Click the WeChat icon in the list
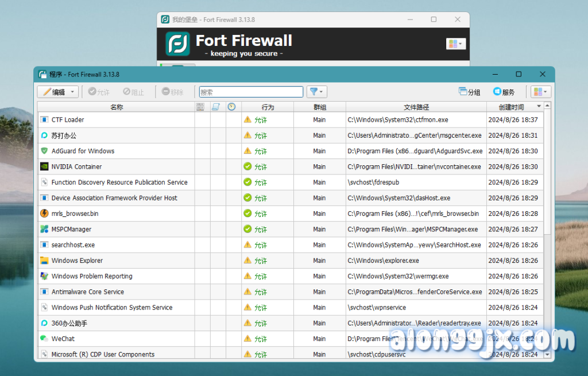This screenshot has width=588, height=376. pyautogui.click(x=44, y=339)
